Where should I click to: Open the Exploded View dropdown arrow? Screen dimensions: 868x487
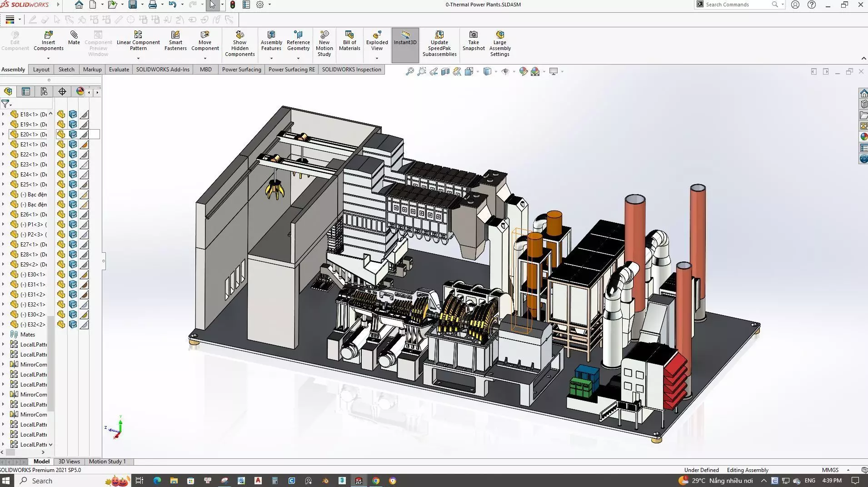pyautogui.click(x=377, y=58)
